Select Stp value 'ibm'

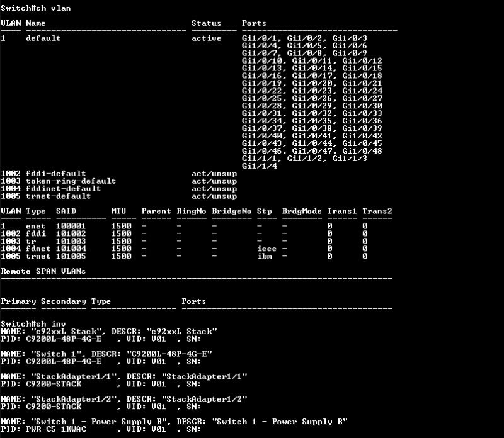click(265, 256)
